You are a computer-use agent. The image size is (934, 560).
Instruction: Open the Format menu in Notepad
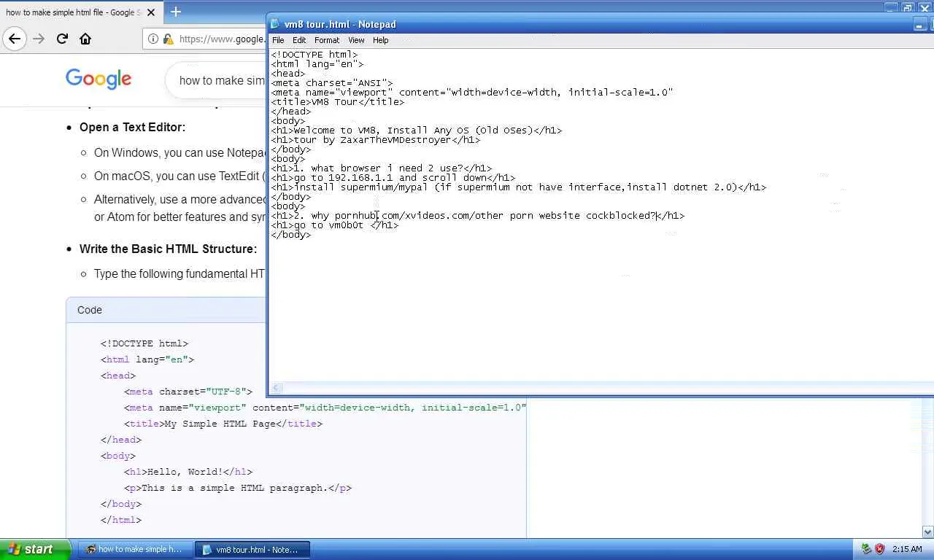[327, 40]
